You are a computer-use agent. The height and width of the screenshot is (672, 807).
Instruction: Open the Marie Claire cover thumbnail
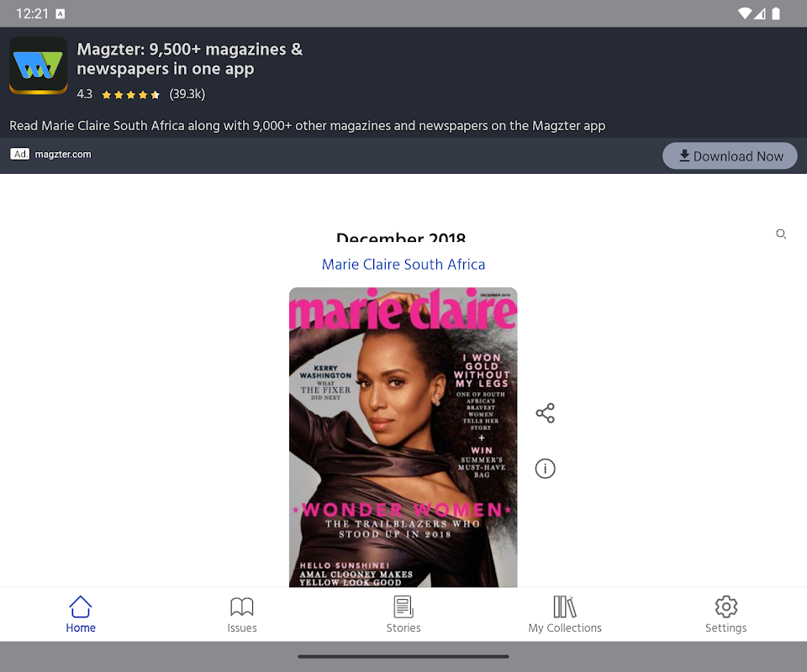pos(403,437)
